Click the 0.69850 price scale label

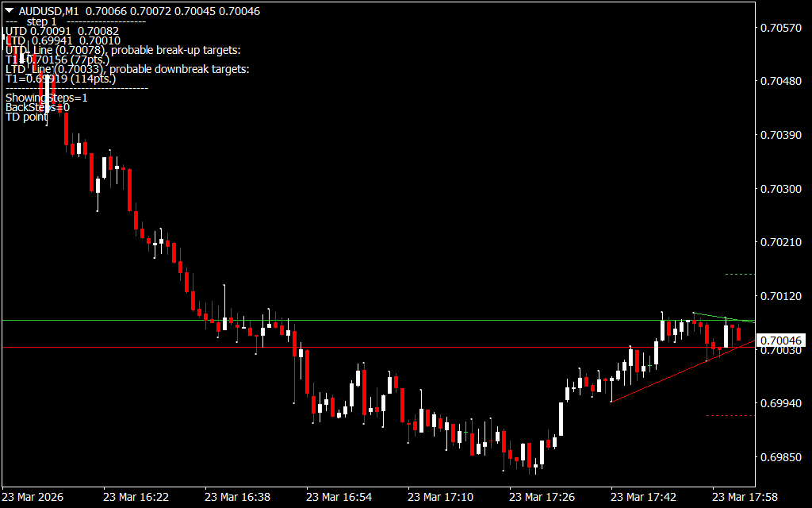780,457
